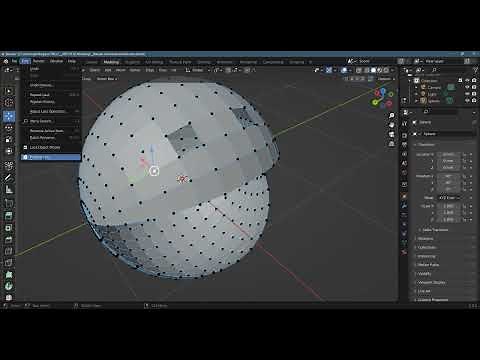
Task: Open viewport shading options arrow
Action: [392, 70]
